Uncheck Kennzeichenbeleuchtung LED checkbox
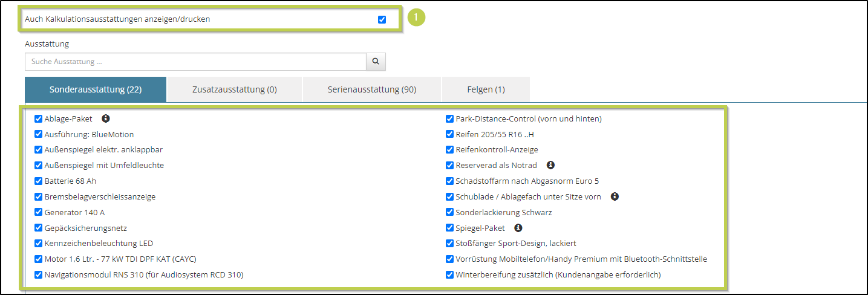This screenshot has width=868, height=295. pos(39,244)
